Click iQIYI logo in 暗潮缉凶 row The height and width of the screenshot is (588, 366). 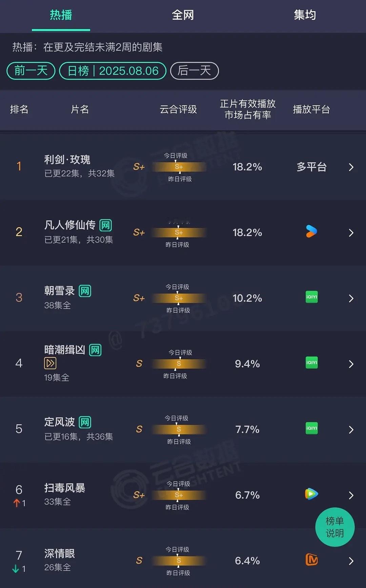pyautogui.click(x=311, y=363)
